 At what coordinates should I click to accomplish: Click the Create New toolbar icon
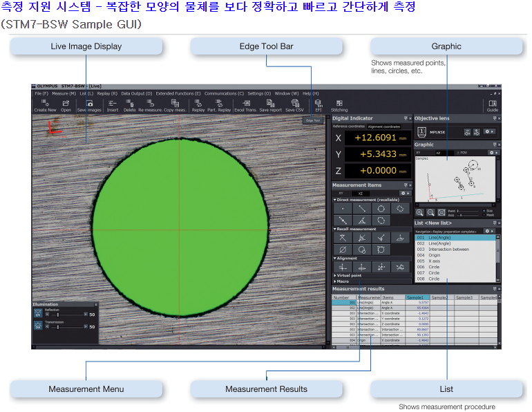[45, 104]
